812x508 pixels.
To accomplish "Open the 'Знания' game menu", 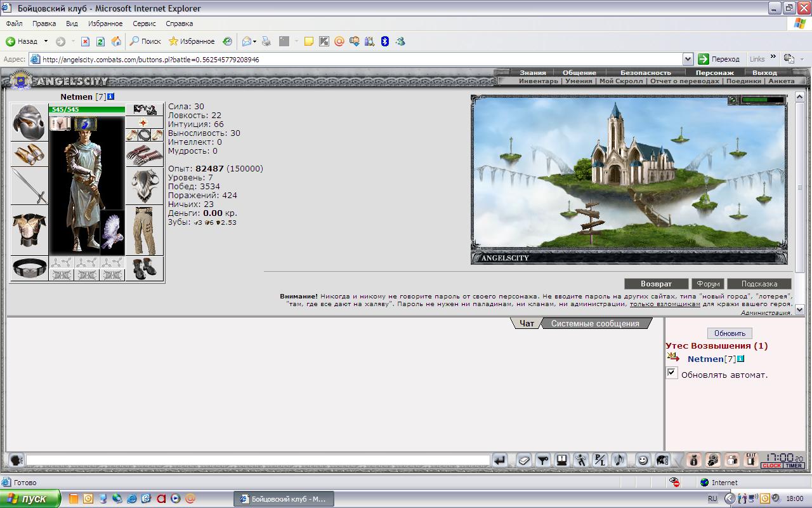I will tap(533, 72).
